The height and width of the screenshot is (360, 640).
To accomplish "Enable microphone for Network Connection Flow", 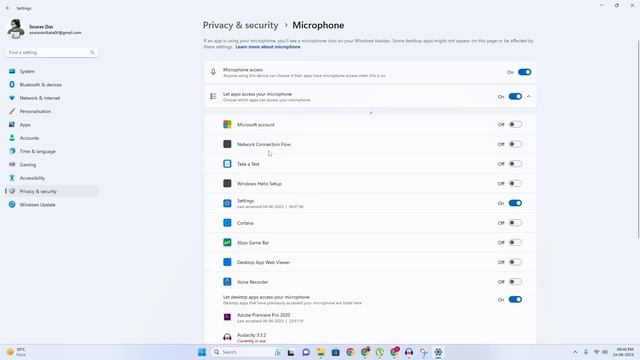I will (515, 144).
